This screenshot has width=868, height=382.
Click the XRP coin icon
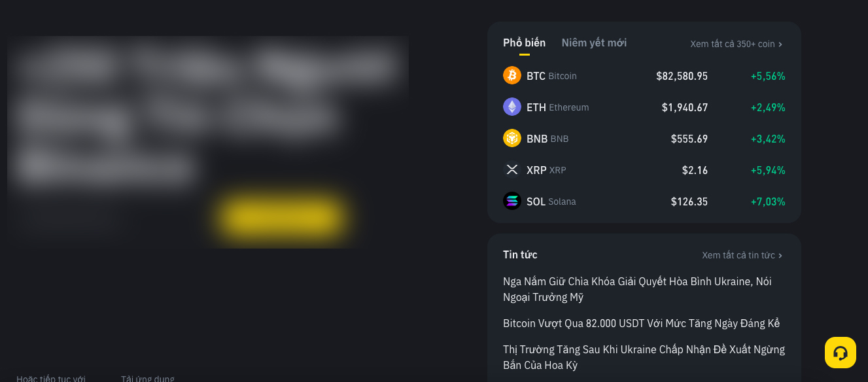(x=512, y=170)
